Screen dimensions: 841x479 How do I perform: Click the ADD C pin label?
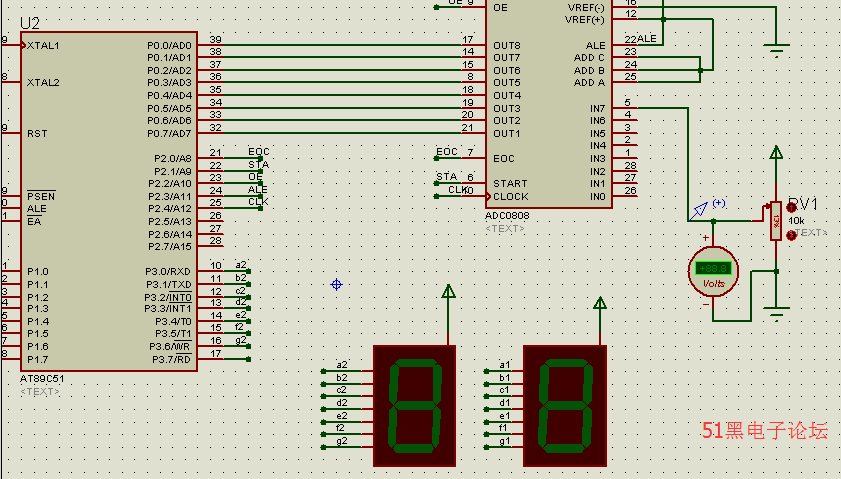[x=589, y=57]
